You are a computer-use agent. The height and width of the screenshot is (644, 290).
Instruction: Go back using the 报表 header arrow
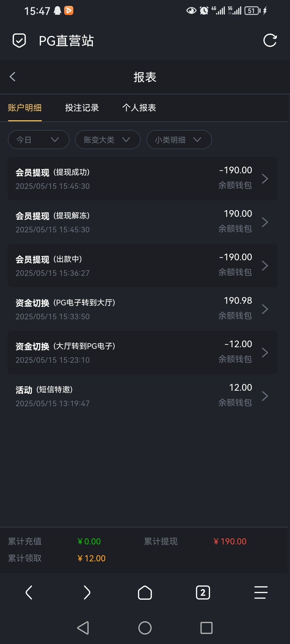(13, 77)
